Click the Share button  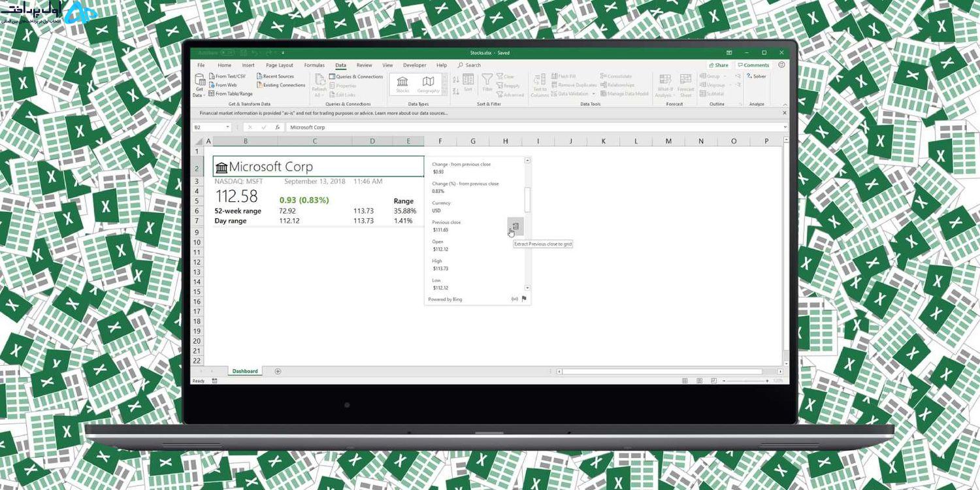[x=719, y=65]
